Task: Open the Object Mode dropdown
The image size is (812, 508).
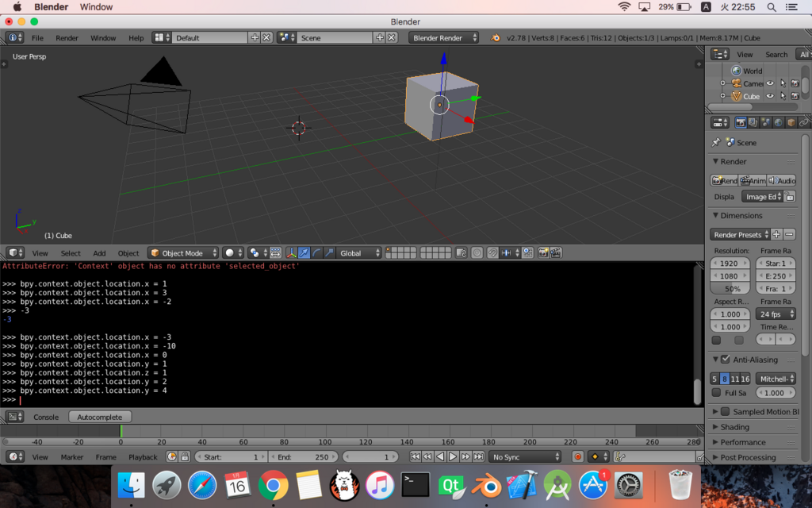Action: coord(183,253)
